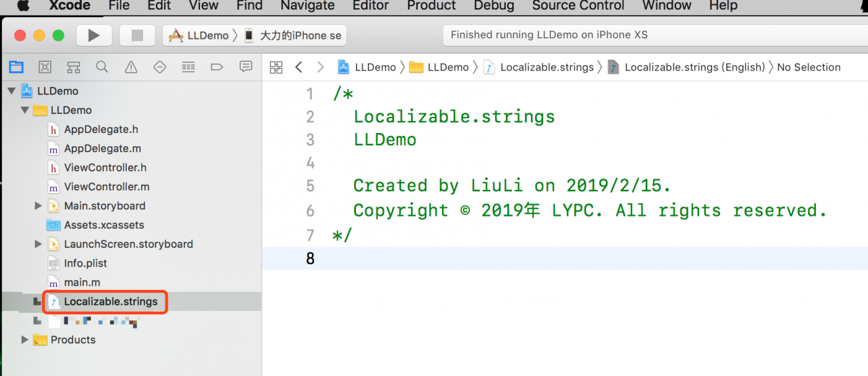Viewport: 868px width, 376px height.
Task: Click Localizable.strings in jump bar
Action: pyautogui.click(x=538, y=67)
